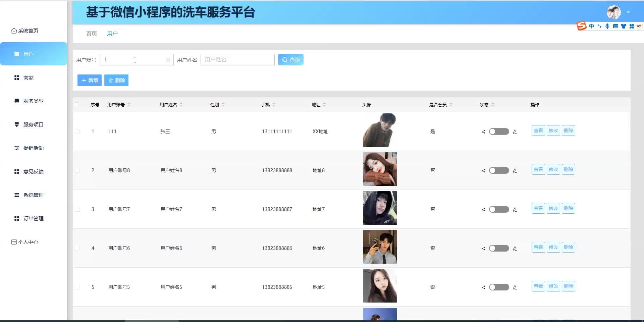Sort table by 性别 column
Image resolution: width=644 pixels, height=322 pixels.
(x=223, y=105)
